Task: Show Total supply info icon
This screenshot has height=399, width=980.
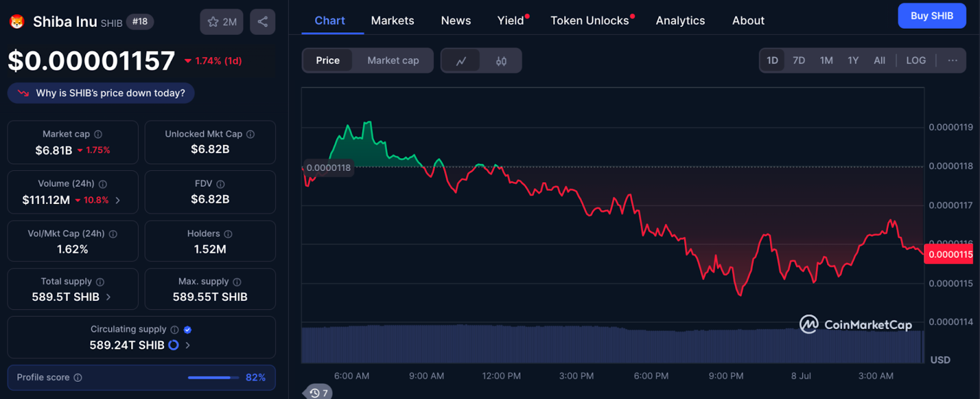Action: coord(100,282)
